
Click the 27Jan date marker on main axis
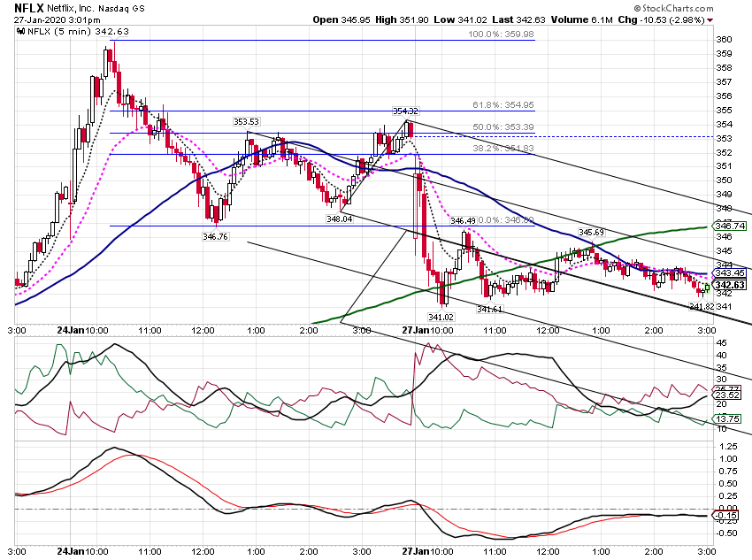(415, 330)
